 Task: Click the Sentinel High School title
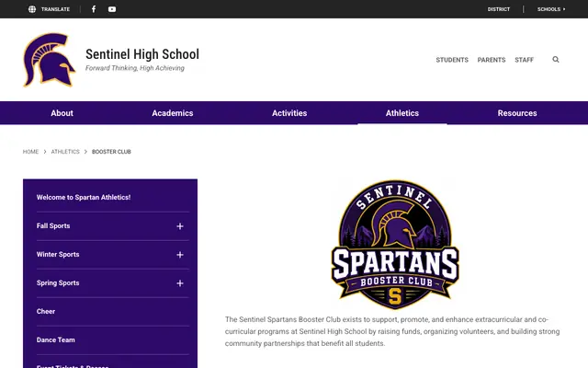pyautogui.click(x=142, y=54)
